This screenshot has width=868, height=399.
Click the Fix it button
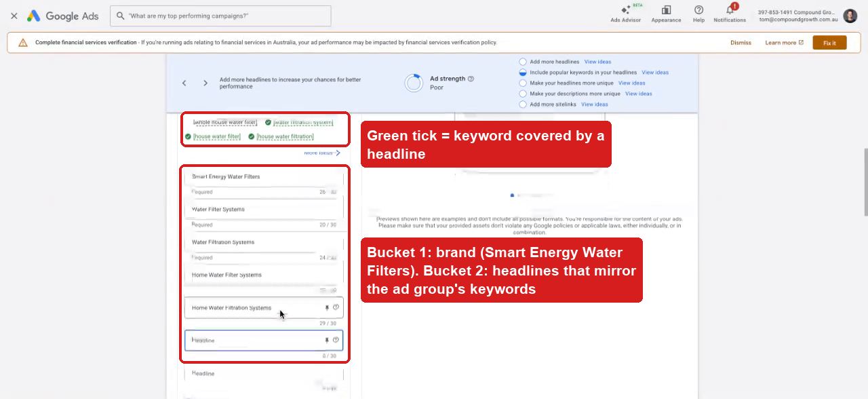[x=829, y=43]
